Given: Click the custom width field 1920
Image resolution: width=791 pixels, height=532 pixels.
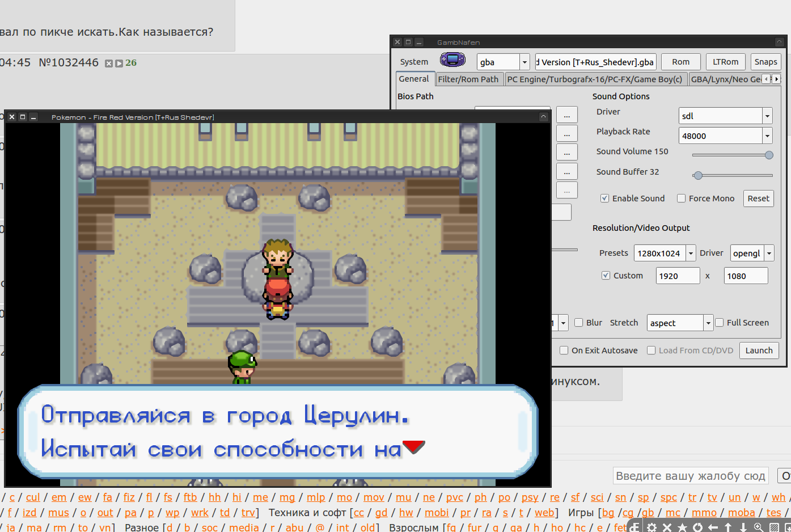Looking at the screenshot, I should (x=678, y=276).
